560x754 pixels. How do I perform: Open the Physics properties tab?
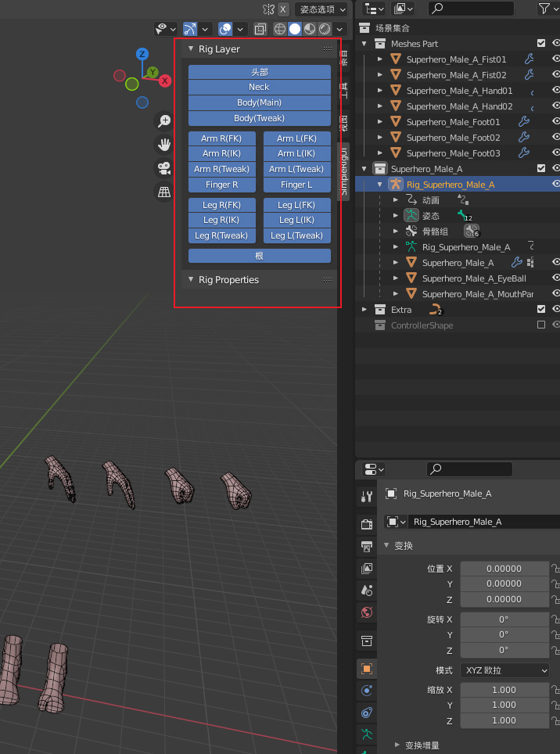(366, 691)
